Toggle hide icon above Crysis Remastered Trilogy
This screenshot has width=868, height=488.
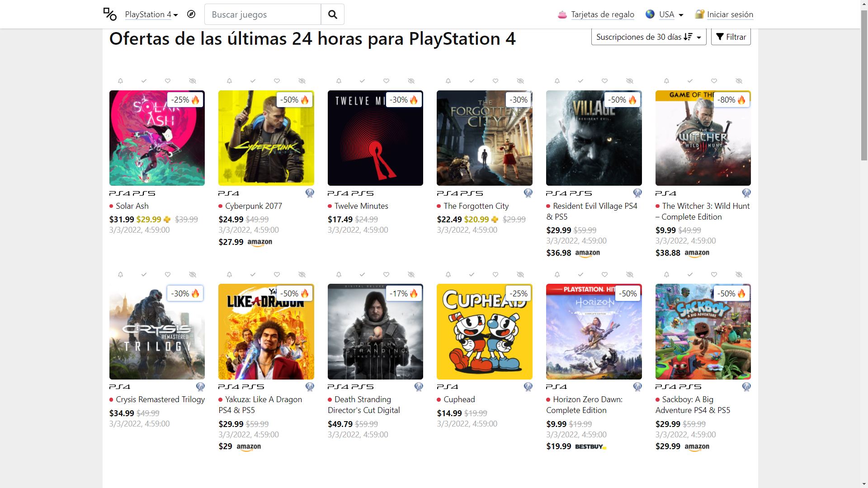pyautogui.click(x=193, y=274)
